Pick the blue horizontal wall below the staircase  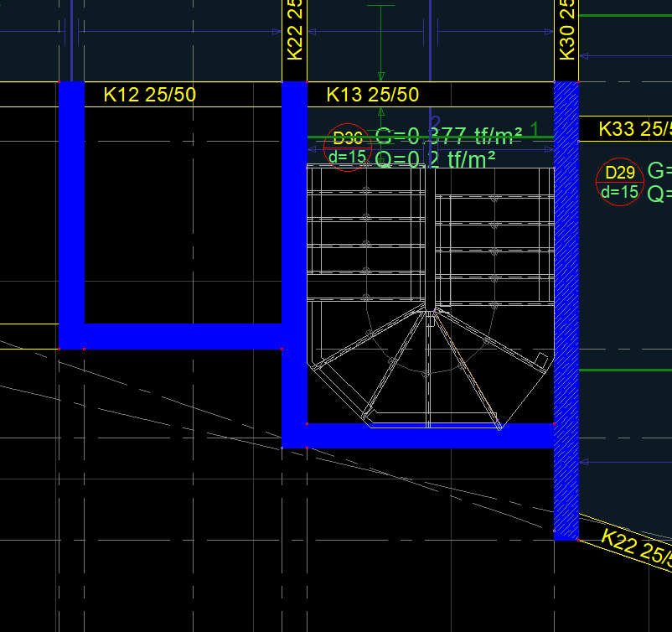429,436
